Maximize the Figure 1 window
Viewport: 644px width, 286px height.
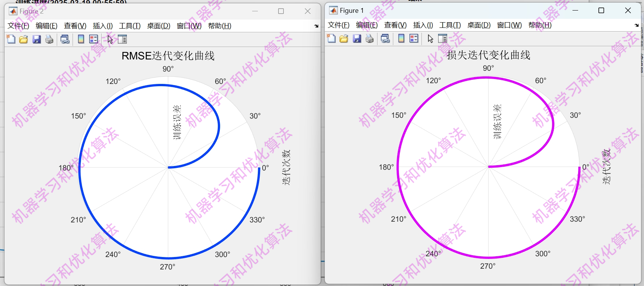[x=601, y=11]
